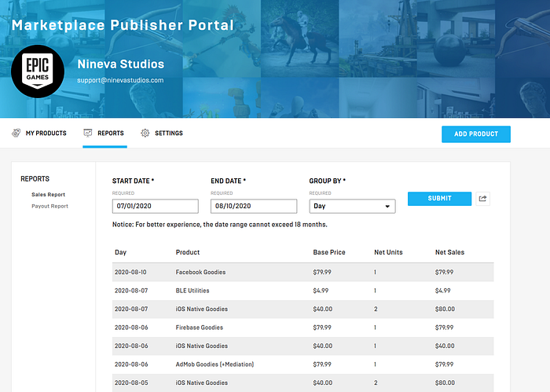
Task: Click iOS Native Goodies in 2020-08-07 row
Action: coord(202,310)
